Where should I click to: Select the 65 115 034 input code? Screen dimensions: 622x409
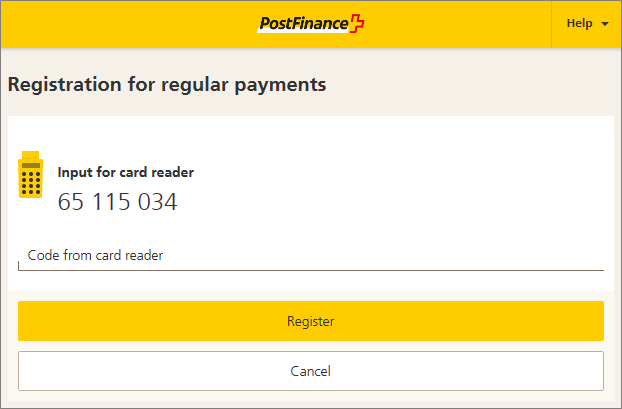tap(117, 202)
